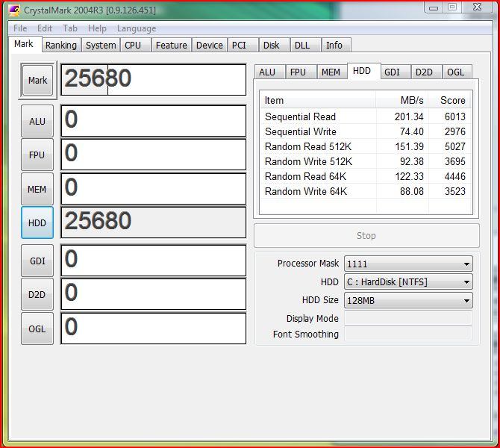Show the OGL results tab
Image resolution: width=500 pixels, height=448 pixels.
457,72
